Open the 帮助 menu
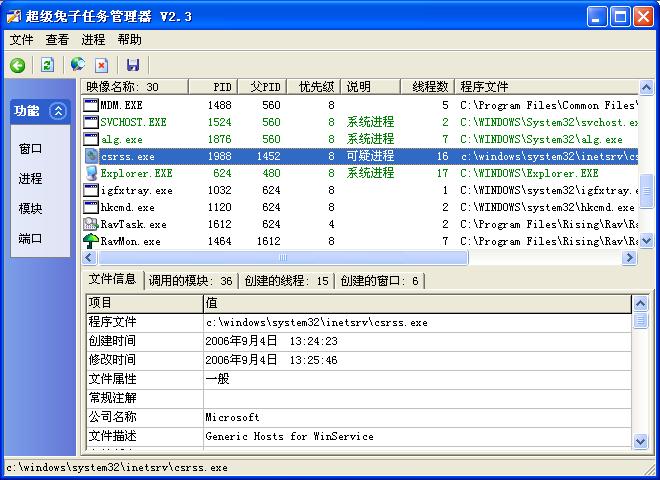 click(129, 40)
